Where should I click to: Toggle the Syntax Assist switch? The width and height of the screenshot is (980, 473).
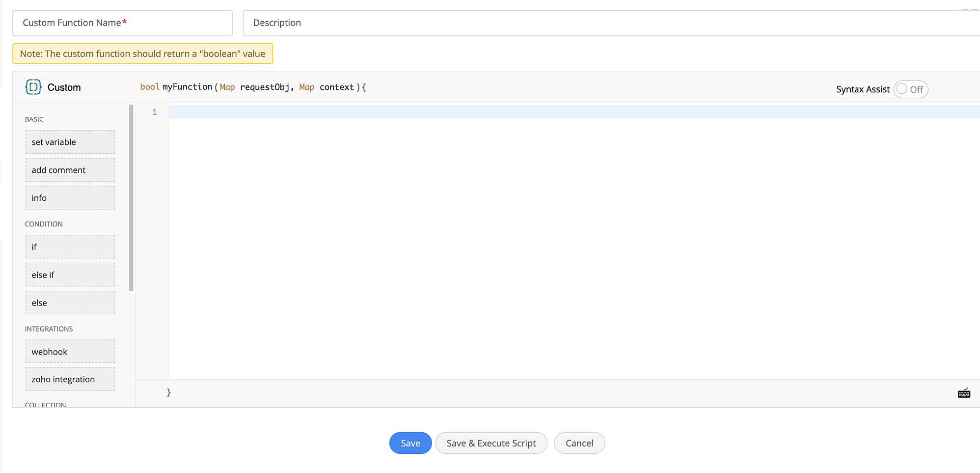tap(910, 89)
